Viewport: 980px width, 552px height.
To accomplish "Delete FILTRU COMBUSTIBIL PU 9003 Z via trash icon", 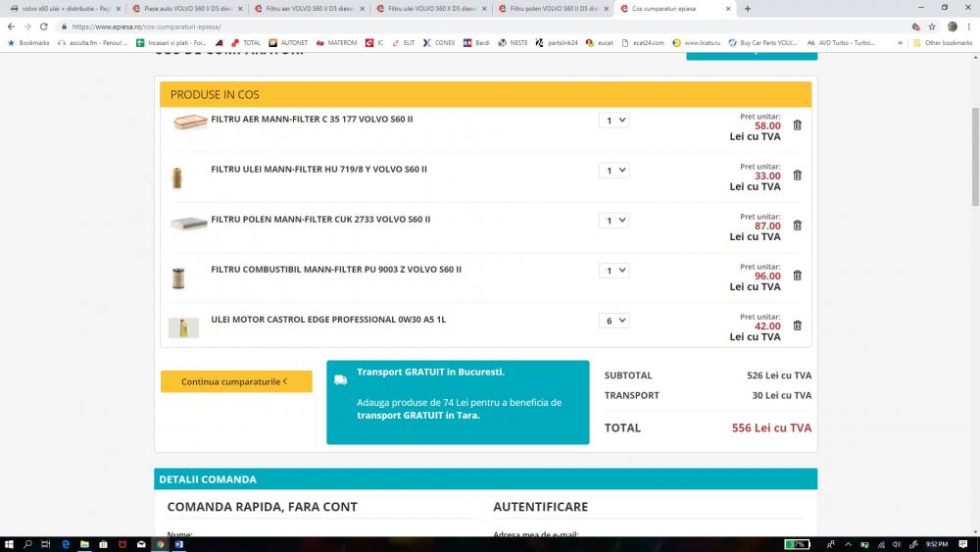I will click(797, 276).
